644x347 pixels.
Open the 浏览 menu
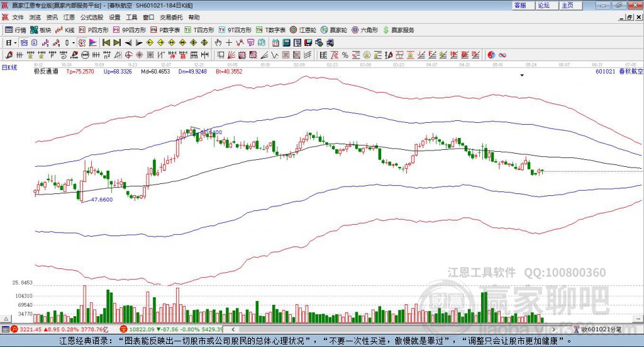tap(35, 17)
